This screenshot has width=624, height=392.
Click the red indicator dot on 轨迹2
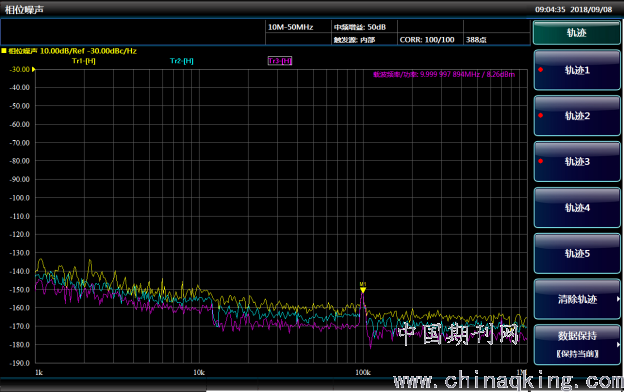[540, 115]
